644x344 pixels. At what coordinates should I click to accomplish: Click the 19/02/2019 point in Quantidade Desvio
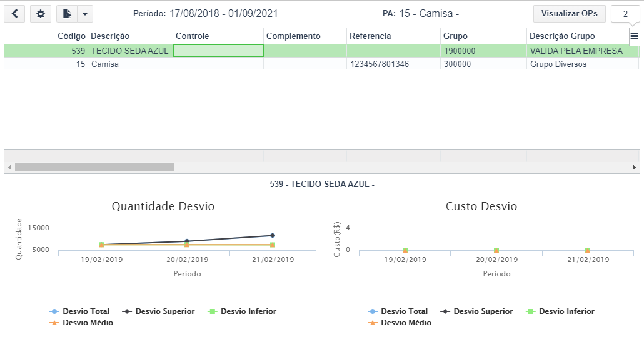tap(101, 245)
